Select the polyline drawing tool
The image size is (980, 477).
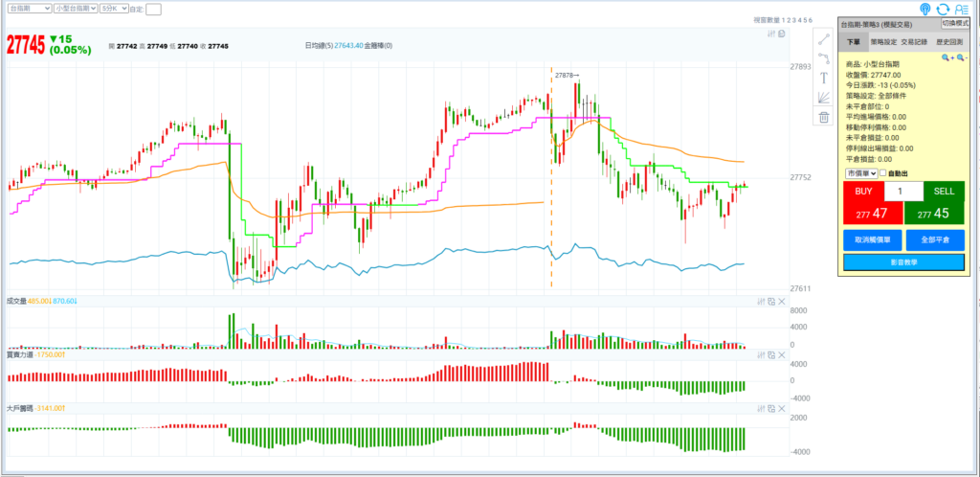pos(823,57)
